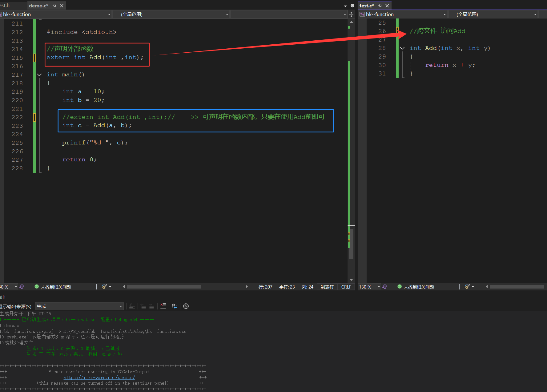Switch to the demo.c tab
The width and height of the screenshot is (547, 392).
pyautogui.click(x=38, y=6)
